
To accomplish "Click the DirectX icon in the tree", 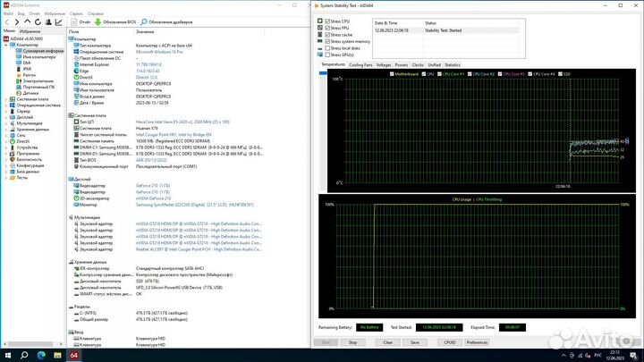I will (x=13, y=141).
